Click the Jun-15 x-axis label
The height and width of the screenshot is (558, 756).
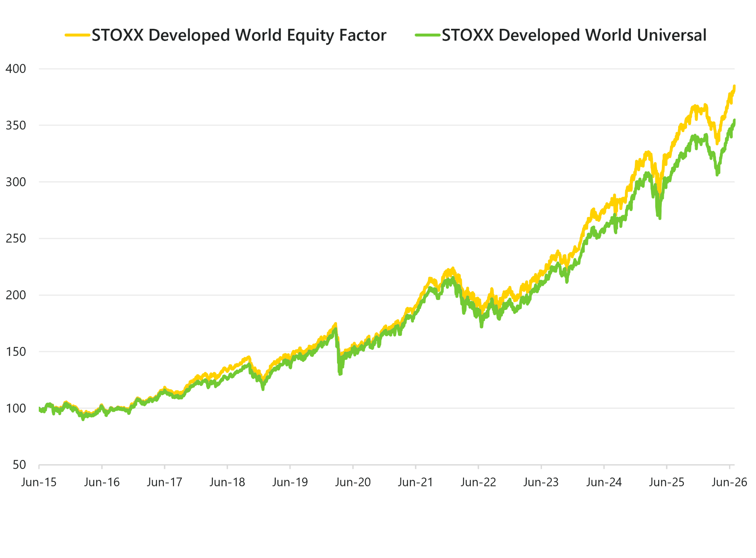[x=39, y=482]
